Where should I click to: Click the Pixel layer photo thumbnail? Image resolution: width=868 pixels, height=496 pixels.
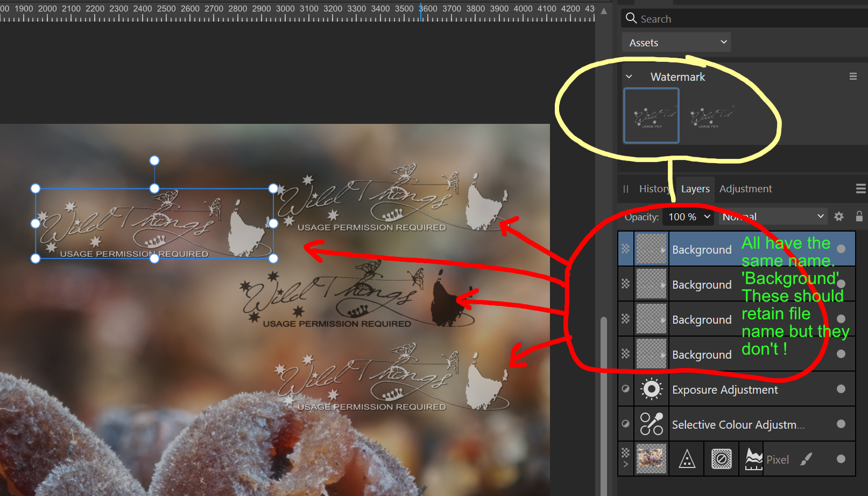pyautogui.click(x=652, y=459)
